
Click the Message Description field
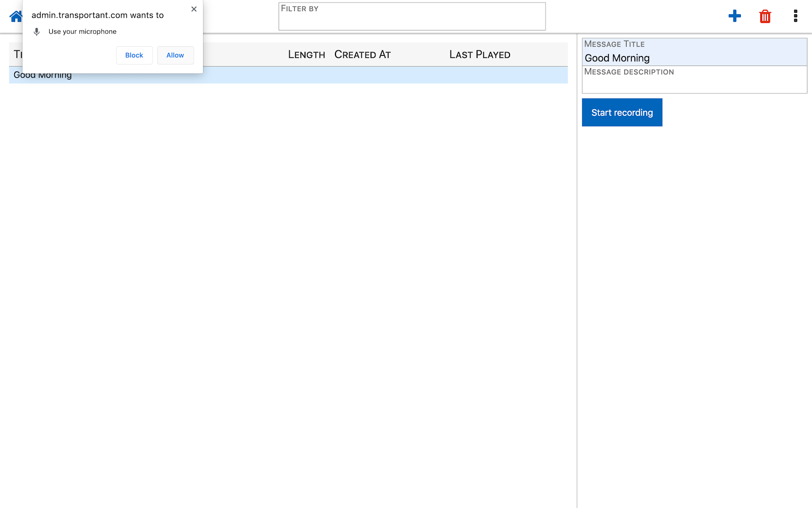694,80
